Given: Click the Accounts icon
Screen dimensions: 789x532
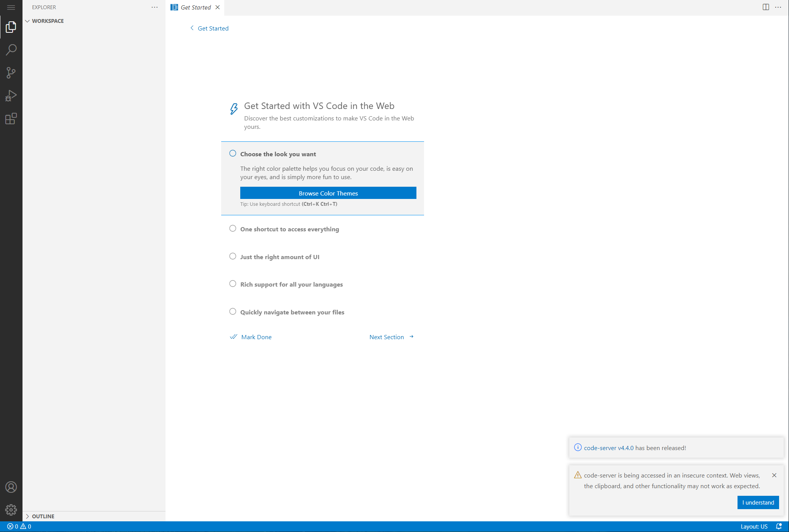Looking at the screenshot, I should pyautogui.click(x=11, y=487).
